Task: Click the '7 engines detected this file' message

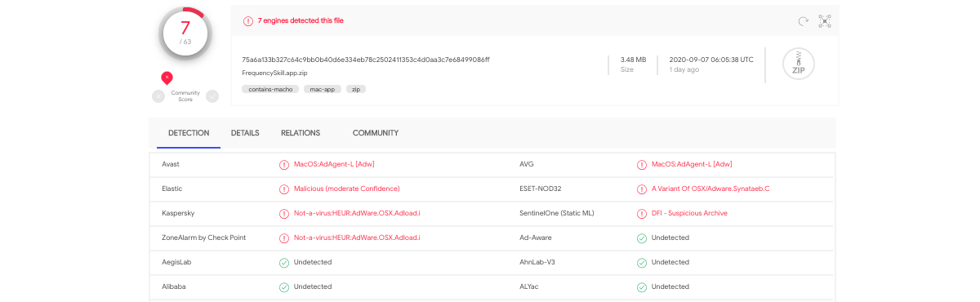Action: click(x=301, y=20)
